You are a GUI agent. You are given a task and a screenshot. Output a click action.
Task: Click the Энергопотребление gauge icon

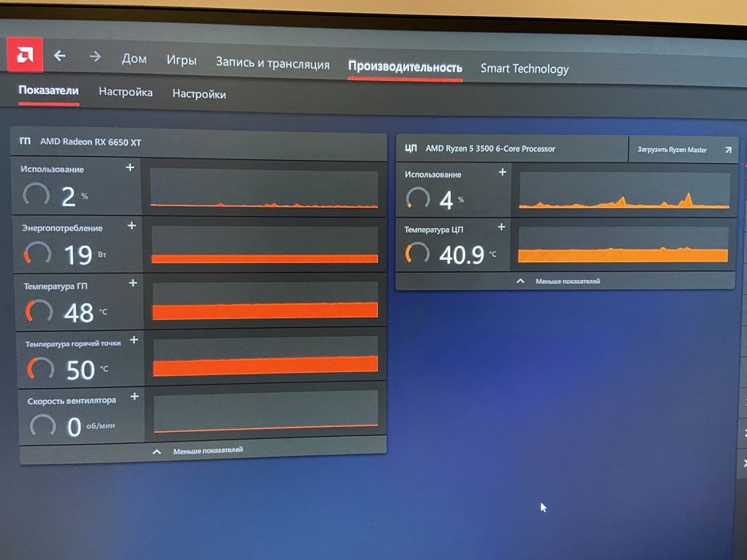(38, 252)
